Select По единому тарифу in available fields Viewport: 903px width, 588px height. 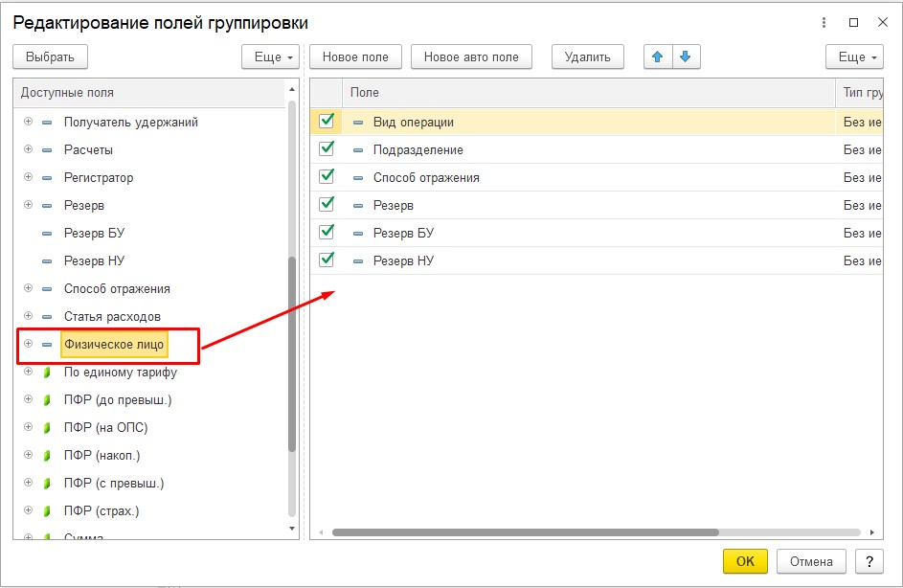pyautogui.click(x=121, y=372)
